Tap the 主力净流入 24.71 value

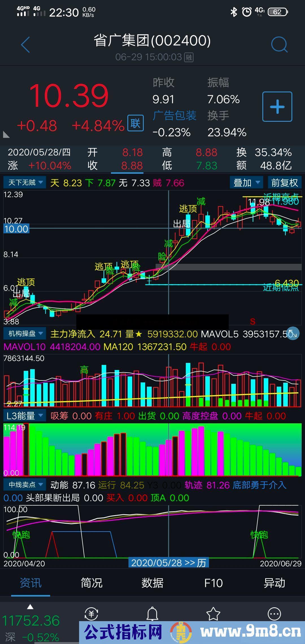coord(86,334)
